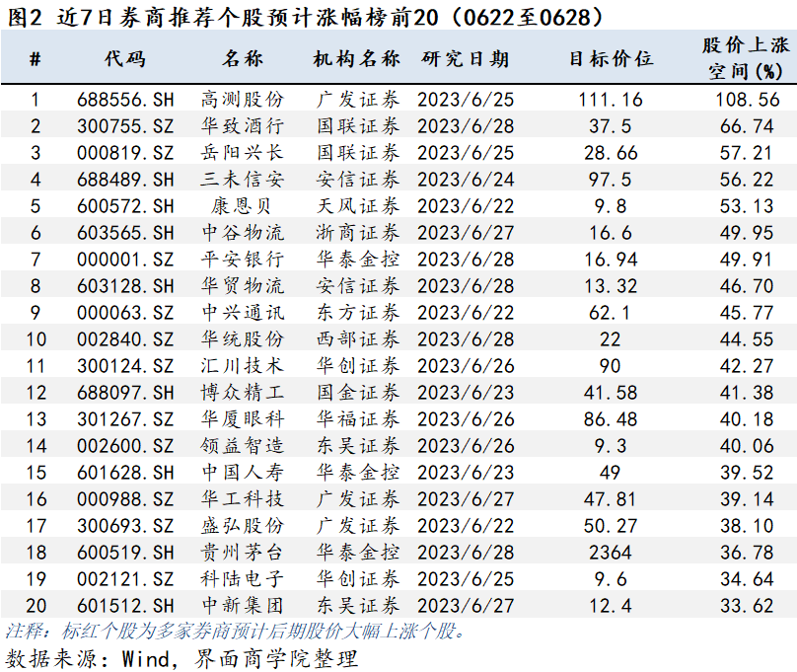Click the target price 2364
The height and width of the screenshot is (672, 797).
point(610,552)
